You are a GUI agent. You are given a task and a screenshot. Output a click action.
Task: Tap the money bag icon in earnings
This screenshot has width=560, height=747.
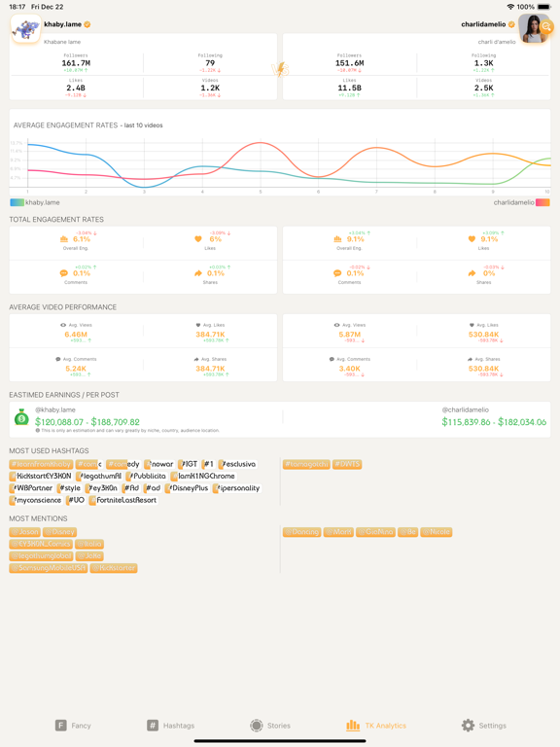point(21,417)
